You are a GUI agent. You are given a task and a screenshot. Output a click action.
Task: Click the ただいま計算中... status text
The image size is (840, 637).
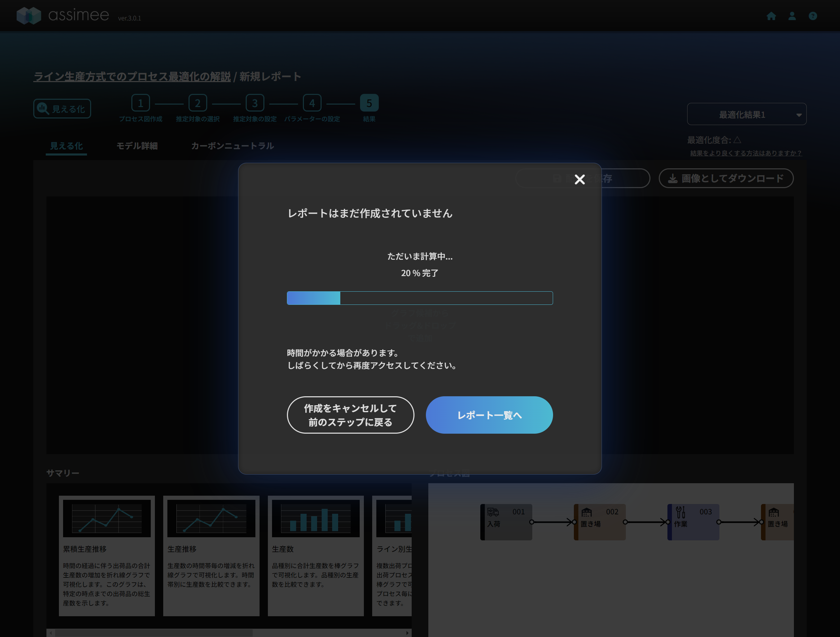pyautogui.click(x=420, y=256)
